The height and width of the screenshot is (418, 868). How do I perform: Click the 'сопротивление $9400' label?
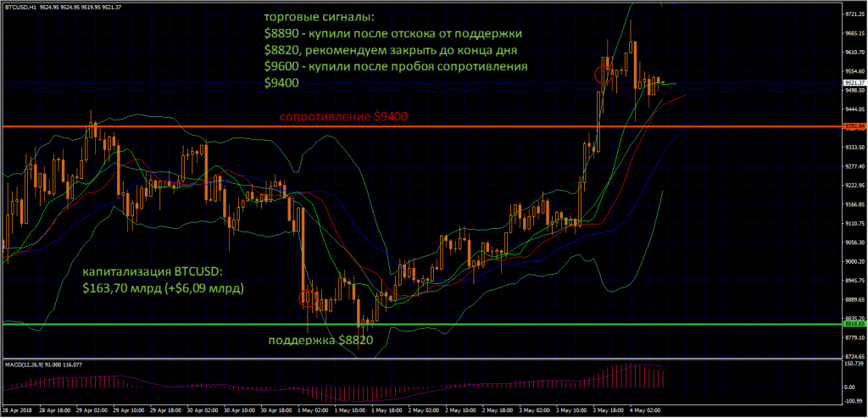pyautogui.click(x=344, y=117)
